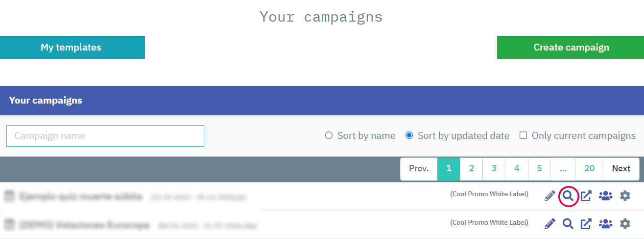Click the circled magnifier preview icon in first row

pos(568,196)
